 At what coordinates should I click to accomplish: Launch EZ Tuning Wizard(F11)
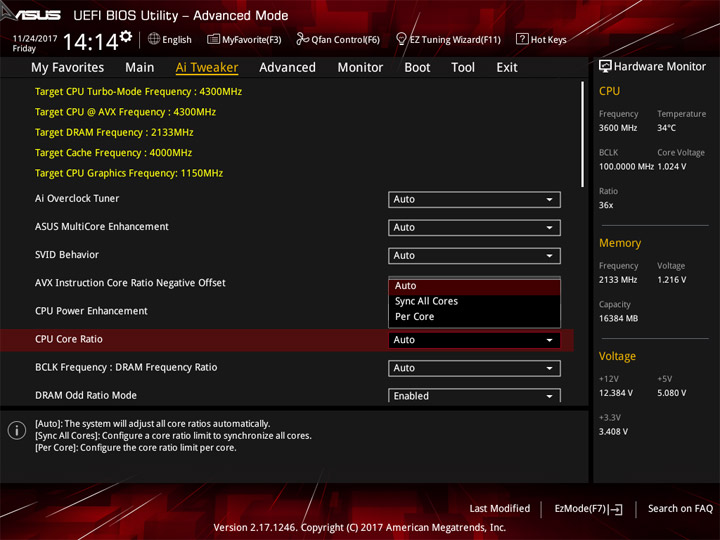[x=448, y=39]
